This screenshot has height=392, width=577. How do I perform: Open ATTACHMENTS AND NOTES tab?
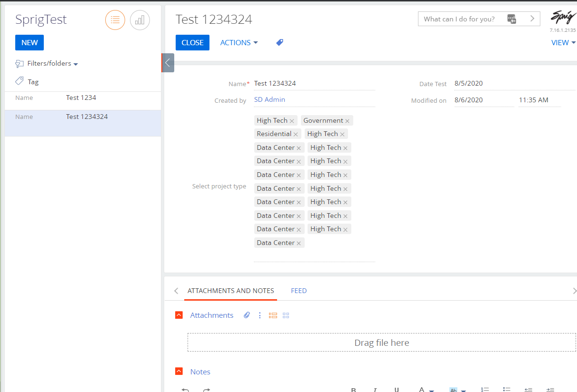231,291
